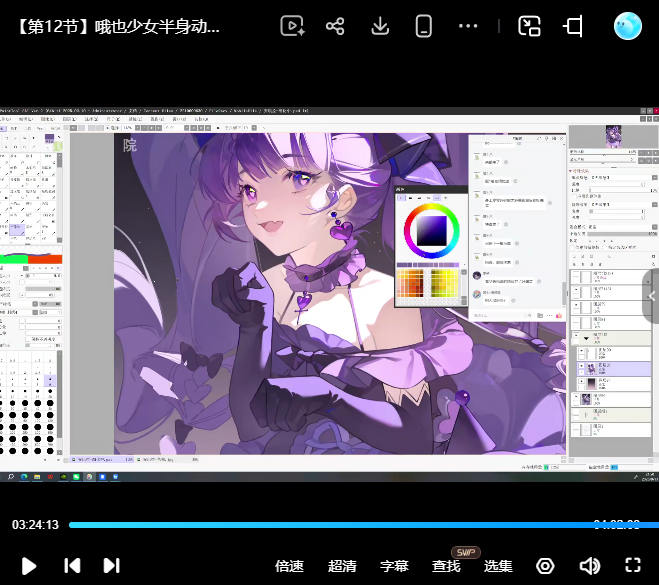Click the download icon
659x585 pixels.
pos(380,26)
